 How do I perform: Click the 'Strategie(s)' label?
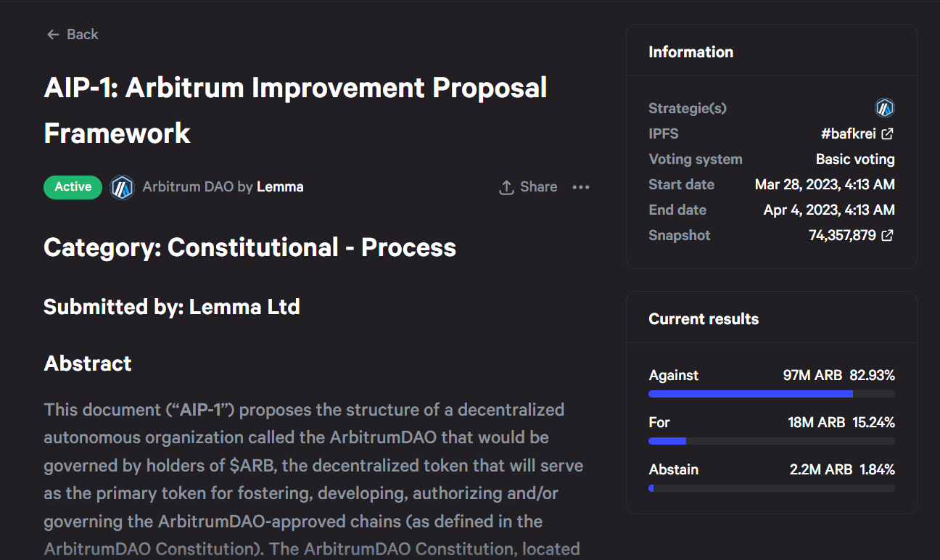pyautogui.click(x=688, y=108)
